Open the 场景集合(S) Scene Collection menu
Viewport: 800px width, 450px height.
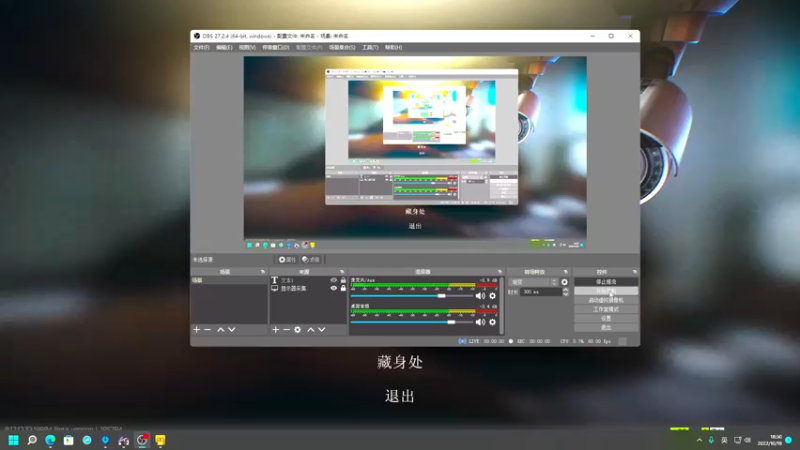point(342,47)
